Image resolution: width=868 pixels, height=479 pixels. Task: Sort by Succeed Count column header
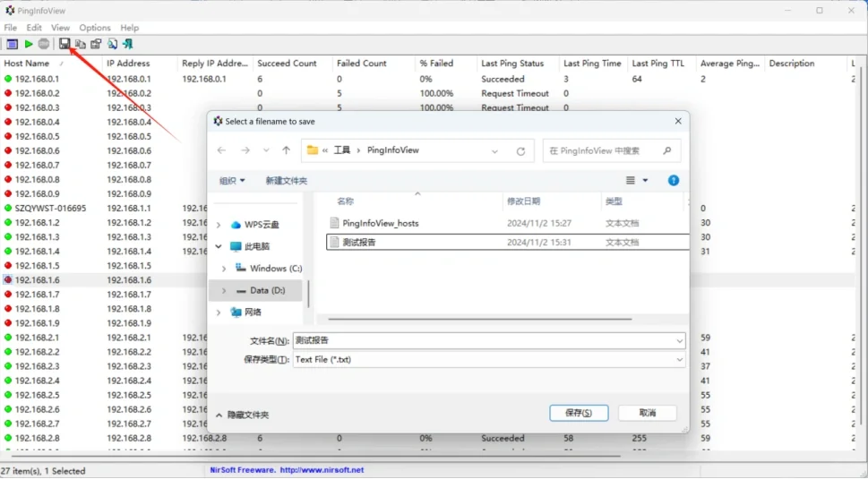click(x=287, y=64)
